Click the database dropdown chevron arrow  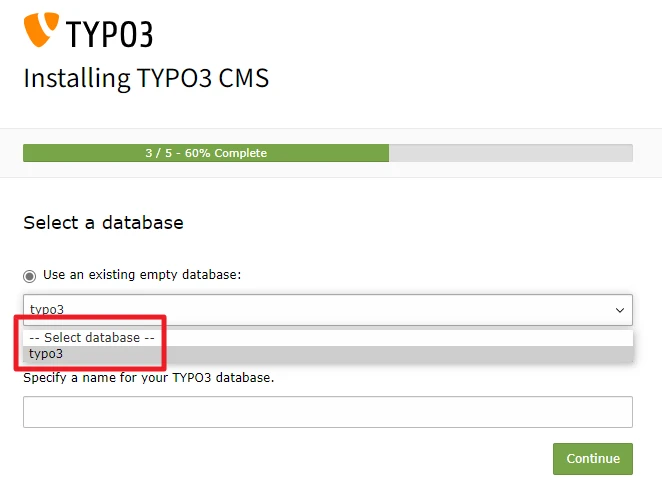(x=619, y=310)
